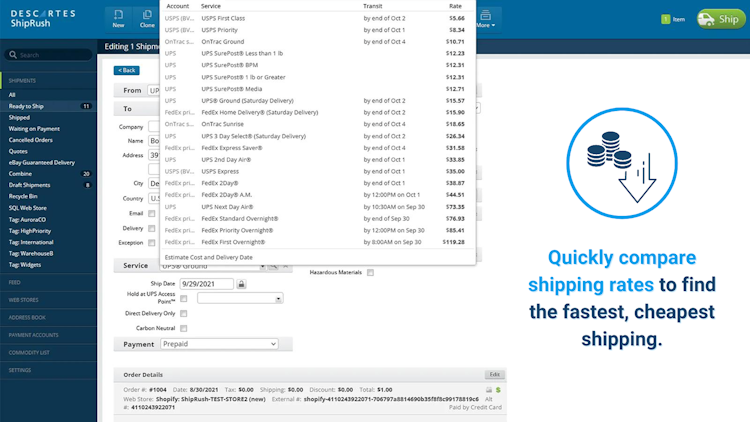750x422 pixels.
Task: Toggle the Email notification checkbox
Action: [152, 213]
